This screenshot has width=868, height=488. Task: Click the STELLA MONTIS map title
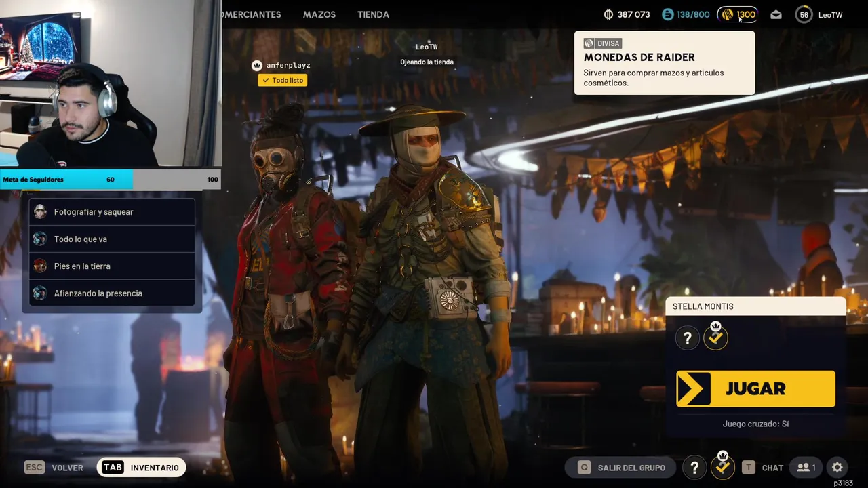(703, 306)
